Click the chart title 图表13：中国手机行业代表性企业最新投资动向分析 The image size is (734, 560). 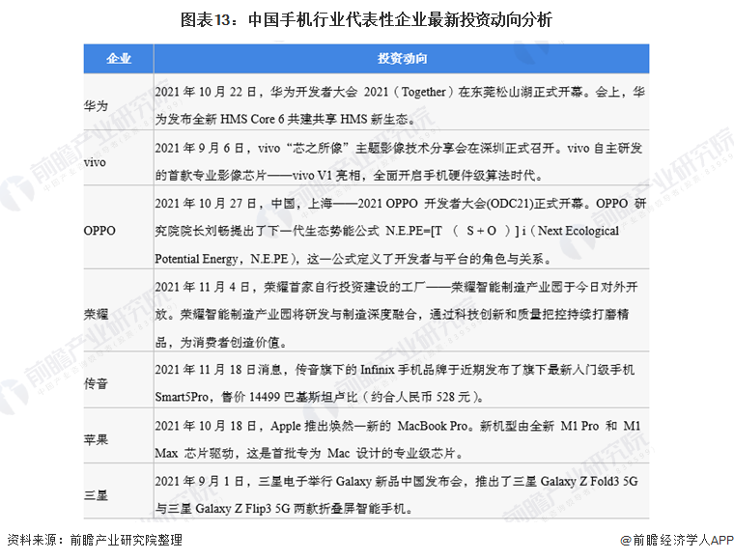(366, 19)
